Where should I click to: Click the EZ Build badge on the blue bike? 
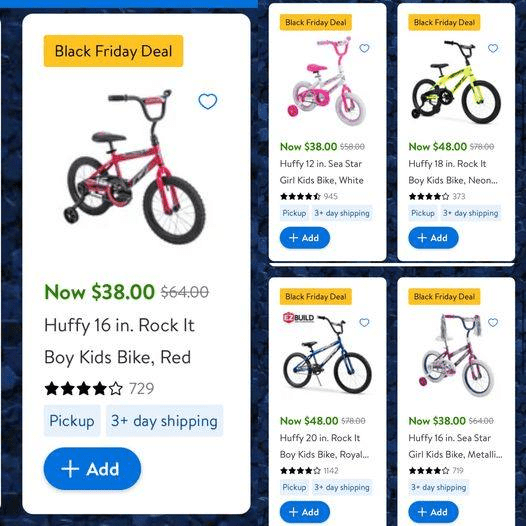299,317
